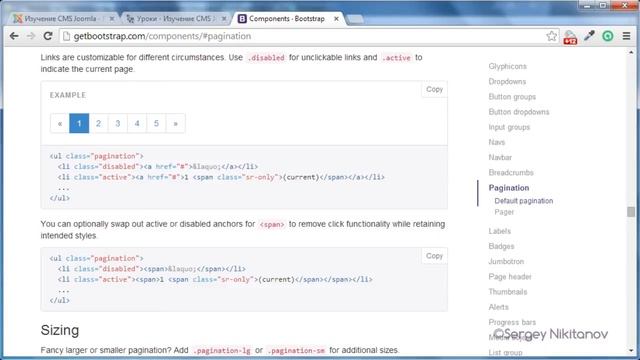Image resolution: width=640 pixels, height=360 pixels.
Task: Open Badges in the sidebar
Action: point(501,246)
